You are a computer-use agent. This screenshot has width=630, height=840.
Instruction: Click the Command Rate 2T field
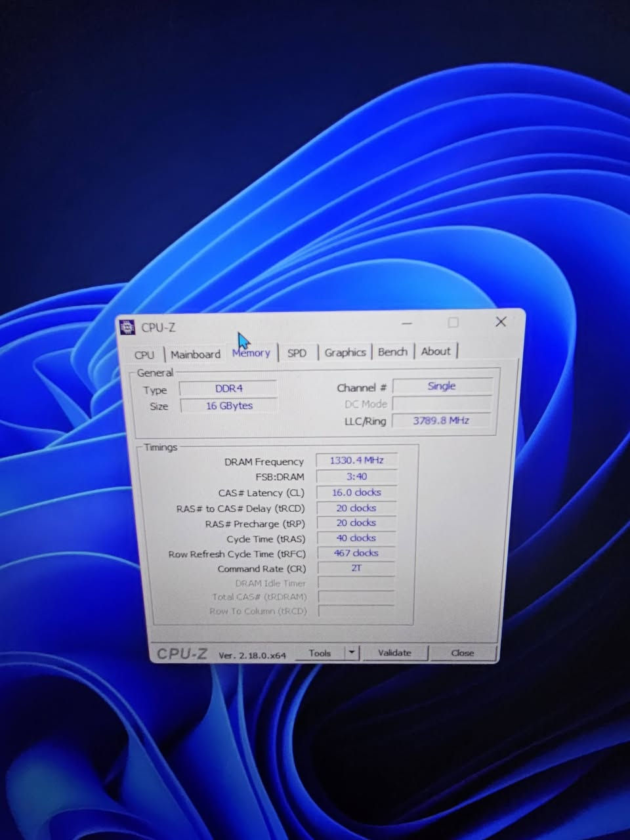(x=356, y=568)
